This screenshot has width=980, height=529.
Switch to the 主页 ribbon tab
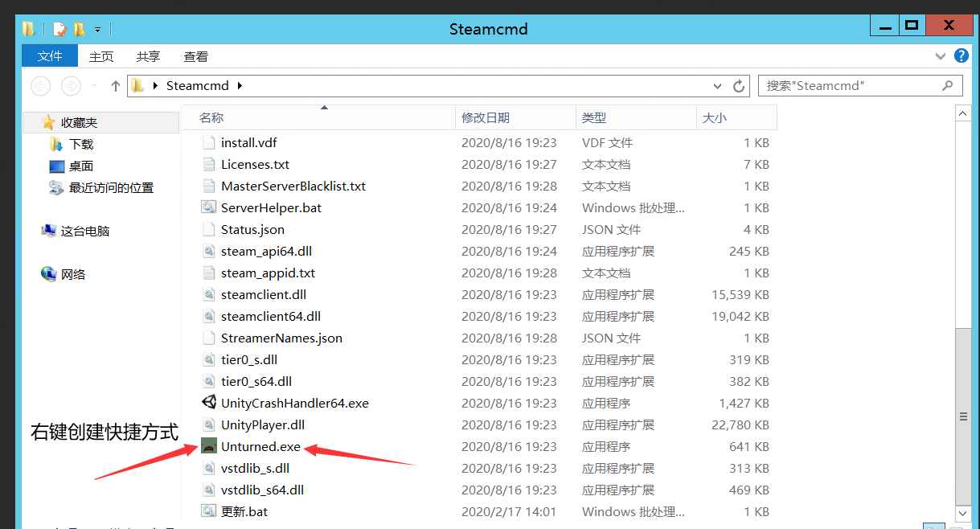pos(101,56)
